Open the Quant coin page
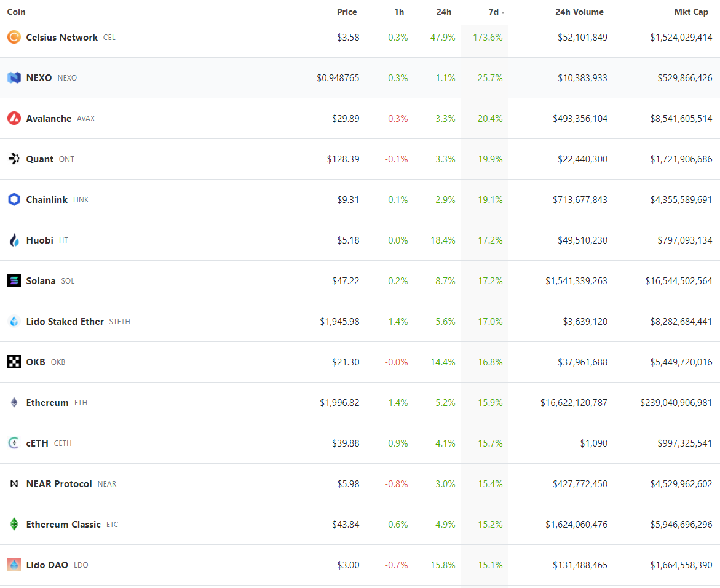 pyautogui.click(x=40, y=159)
